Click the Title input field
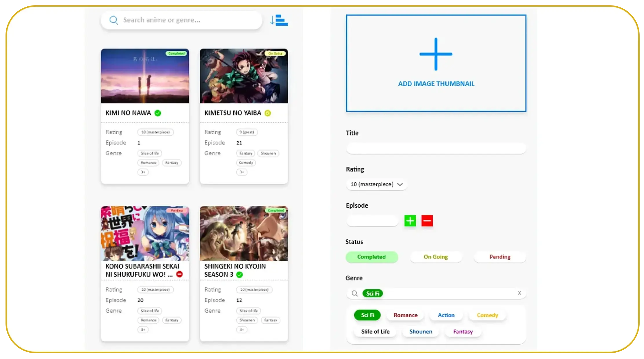This screenshot has width=644, height=359. (x=436, y=149)
